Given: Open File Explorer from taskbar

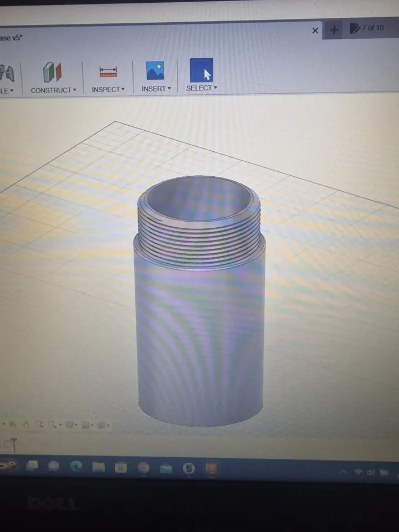Looking at the screenshot, I should (99, 467).
